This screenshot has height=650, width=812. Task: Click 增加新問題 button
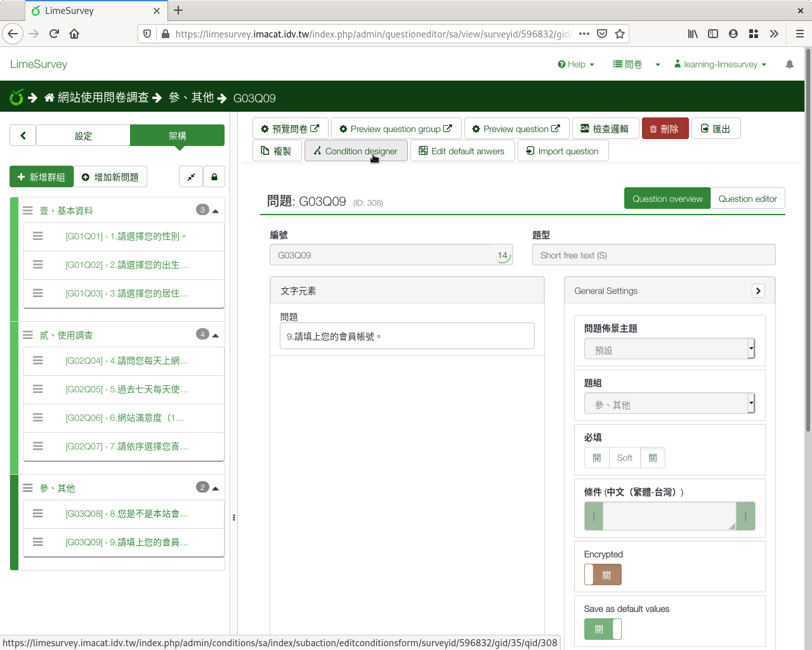pos(110,177)
